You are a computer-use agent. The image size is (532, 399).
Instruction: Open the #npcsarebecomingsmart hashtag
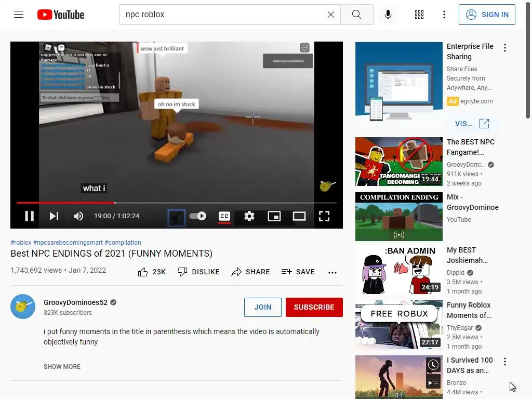68,243
